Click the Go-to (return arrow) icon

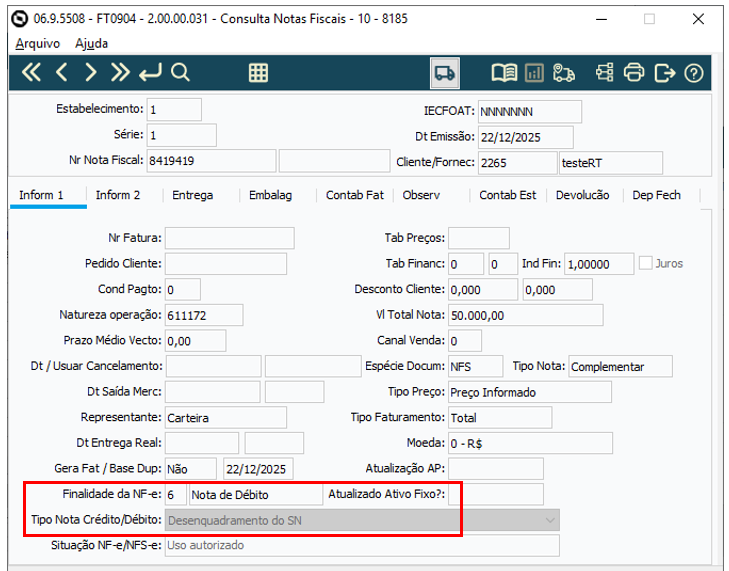pyautogui.click(x=150, y=73)
